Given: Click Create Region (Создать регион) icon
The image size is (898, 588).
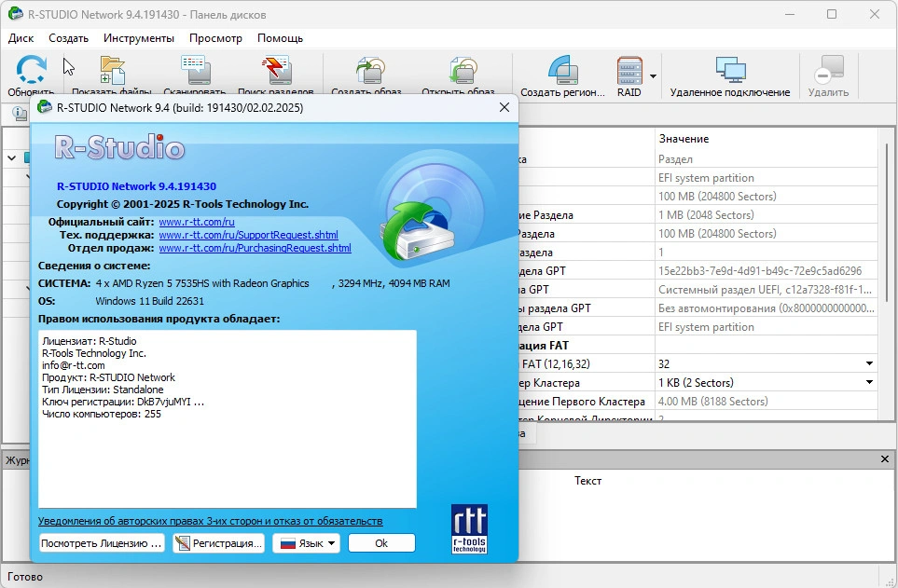Looking at the screenshot, I should coord(562,70).
